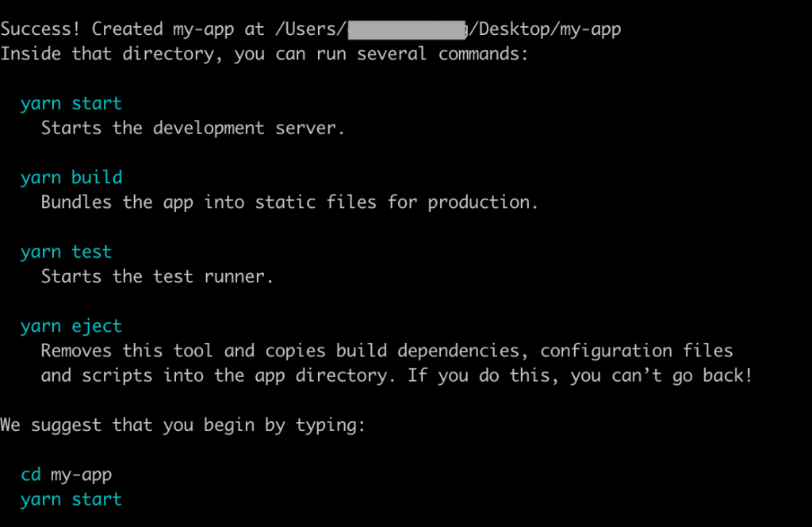Click 'Starts the test runner.' description
The height and width of the screenshot is (527, 812).
157,276
